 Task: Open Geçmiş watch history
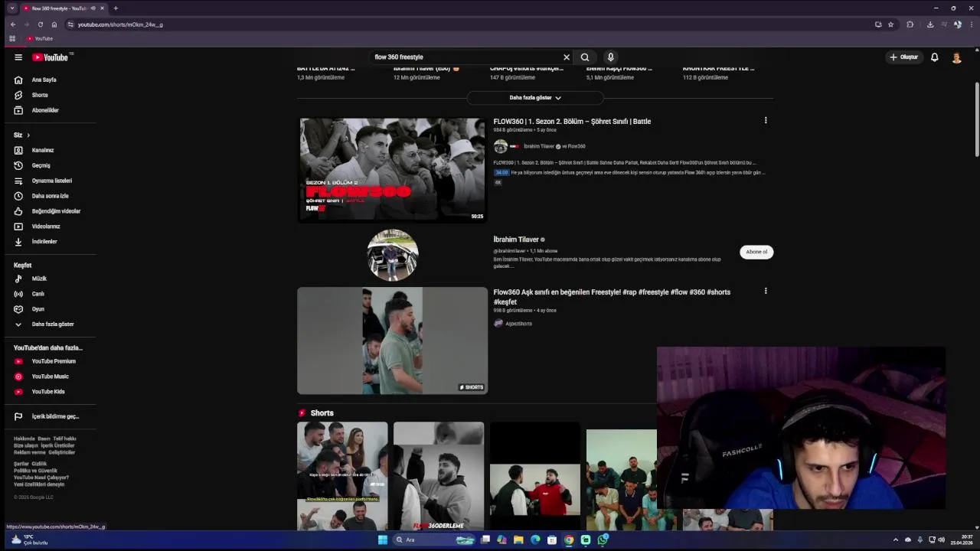pyautogui.click(x=41, y=165)
